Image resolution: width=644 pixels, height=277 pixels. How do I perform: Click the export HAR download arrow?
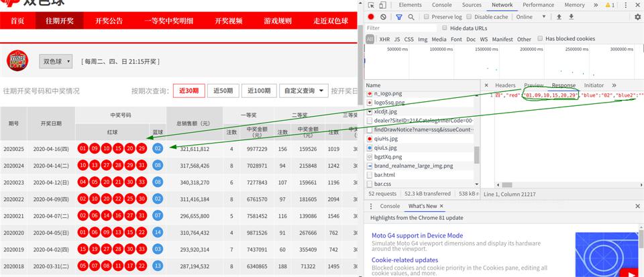point(572,17)
